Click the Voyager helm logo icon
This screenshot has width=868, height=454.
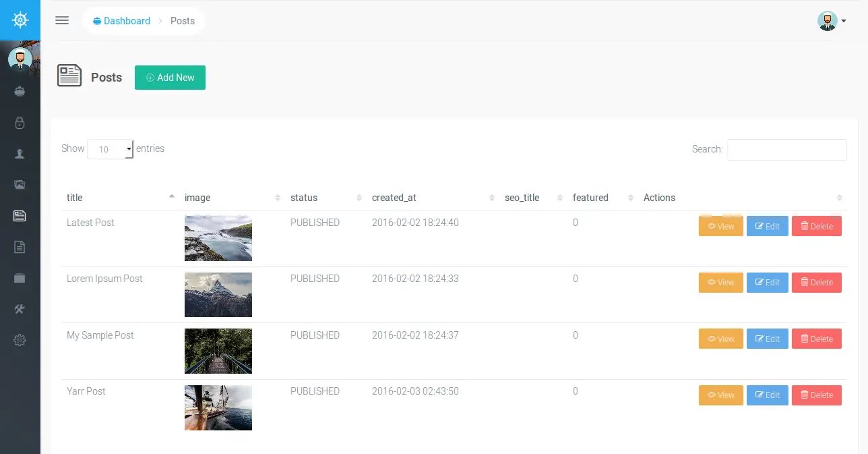pyautogui.click(x=20, y=20)
